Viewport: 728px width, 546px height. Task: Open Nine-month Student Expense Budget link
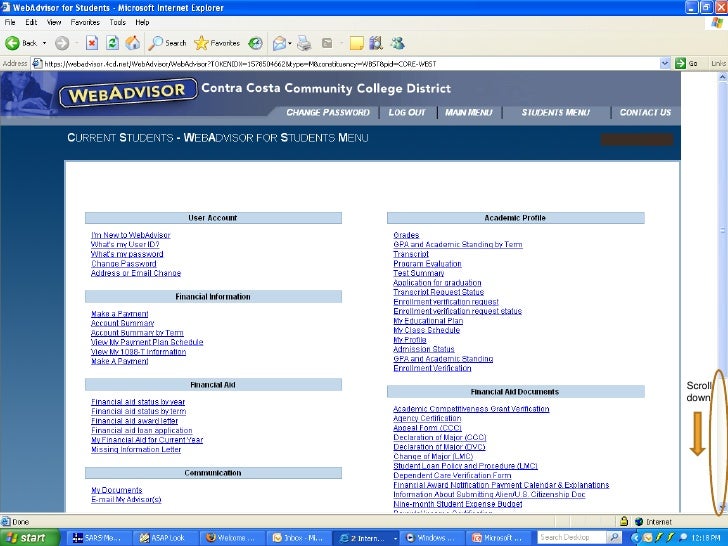coord(458,504)
